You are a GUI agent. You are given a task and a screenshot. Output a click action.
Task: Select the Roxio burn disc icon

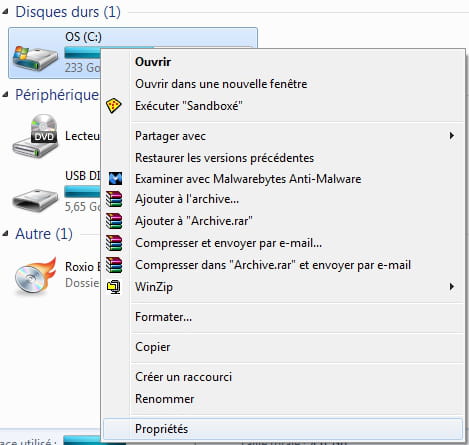(x=35, y=276)
